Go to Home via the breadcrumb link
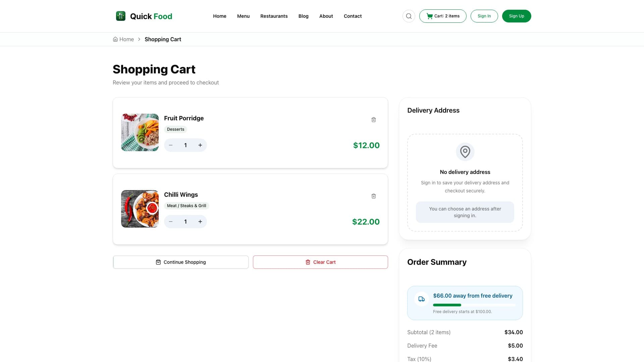This screenshot has width=644, height=362. (x=123, y=39)
